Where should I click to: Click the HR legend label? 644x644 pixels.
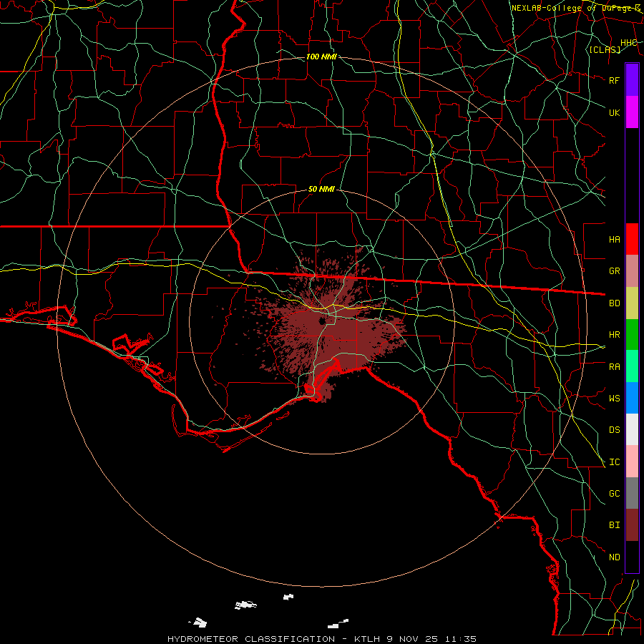click(x=614, y=335)
